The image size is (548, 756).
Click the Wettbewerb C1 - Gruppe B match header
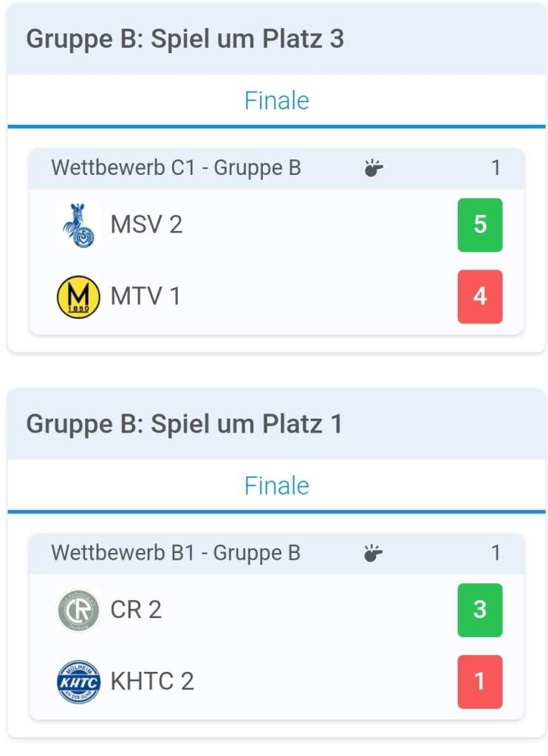(176, 168)
